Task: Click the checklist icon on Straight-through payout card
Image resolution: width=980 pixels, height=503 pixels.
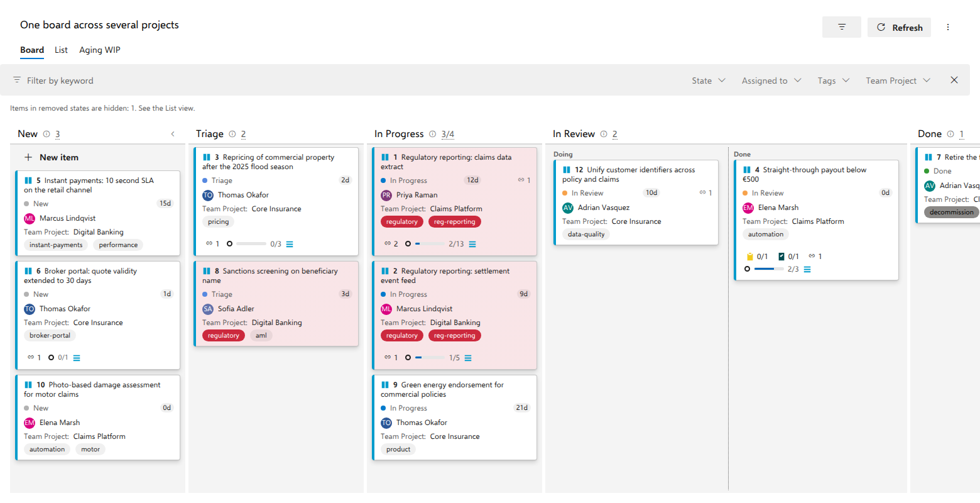Action: (807, 269)
